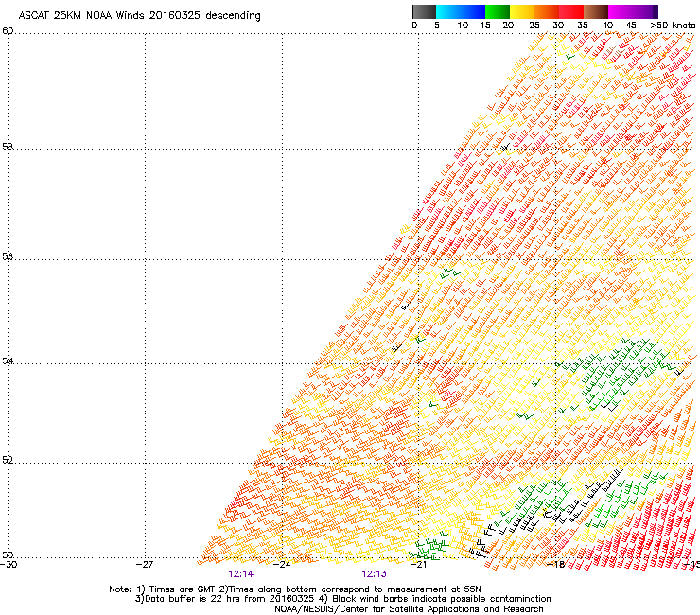Viewport: 700px width, 615px height.
Task: Click the orange 25-30 knots legend swatch
Action: 547,11
